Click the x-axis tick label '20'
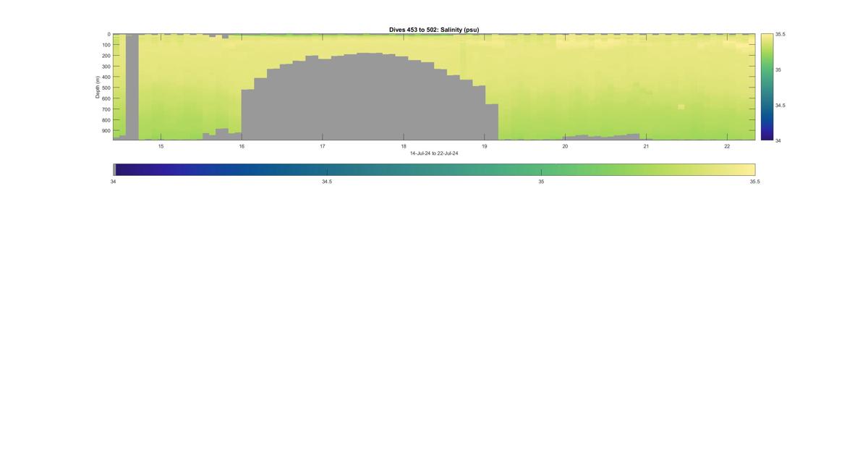The image size is (868, 450). pos(566,146)
